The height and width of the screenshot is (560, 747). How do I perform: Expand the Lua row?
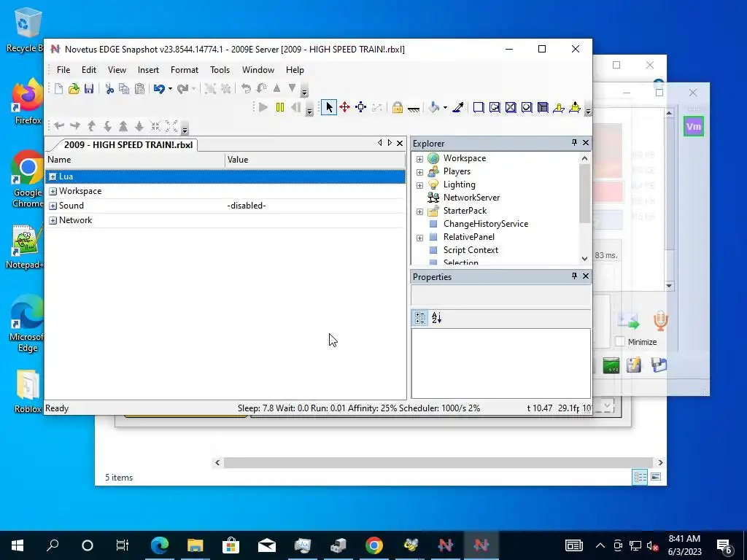(53, 176)
